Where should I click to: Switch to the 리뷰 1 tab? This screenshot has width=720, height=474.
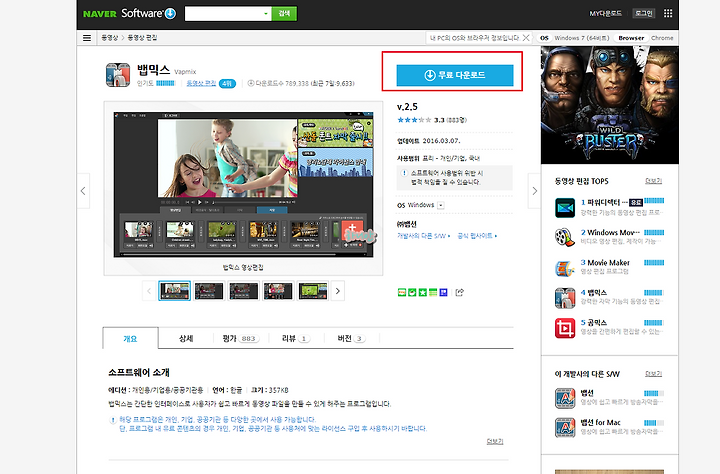pos(296,339)
